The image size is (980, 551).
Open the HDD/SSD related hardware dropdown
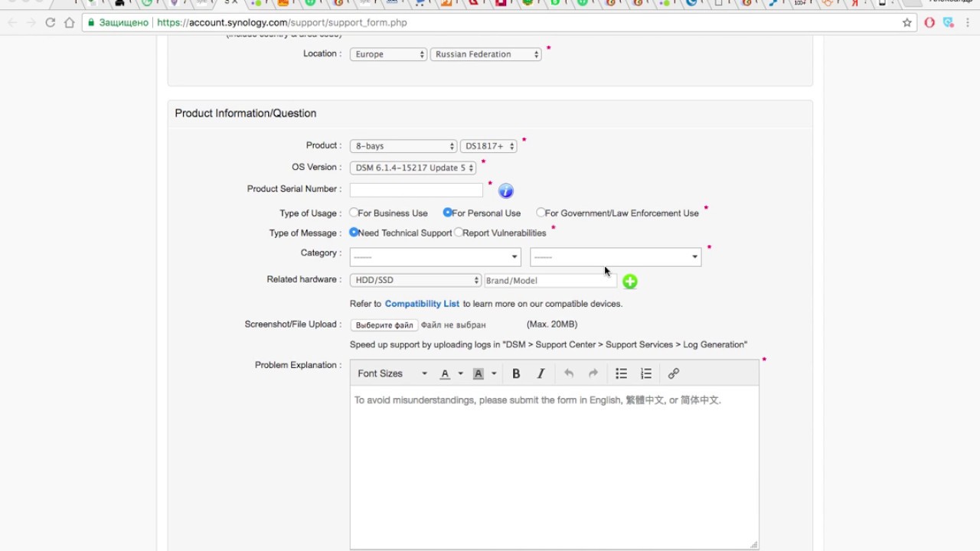[415, 281]
